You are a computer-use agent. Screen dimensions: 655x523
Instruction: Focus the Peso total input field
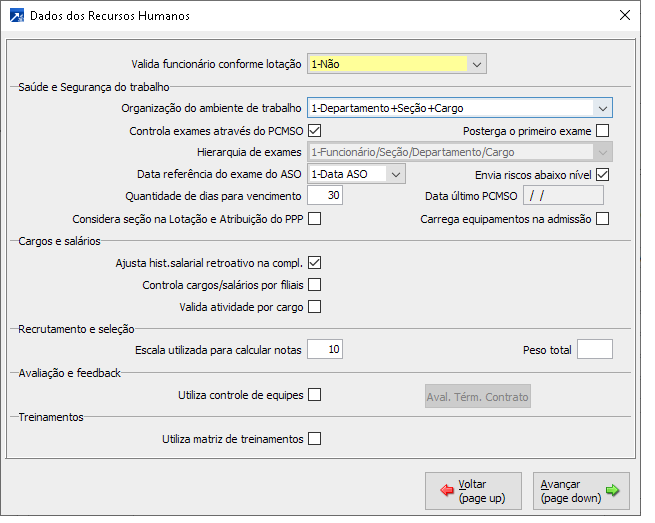595,350
